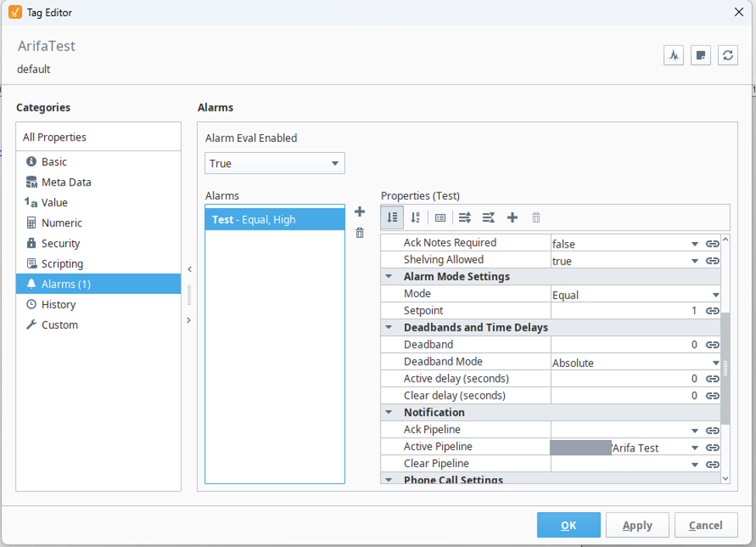This screenshot has width=756, height=547.
Task: Open the Ack Pipeline dropdown
Action: coord(694,431)
